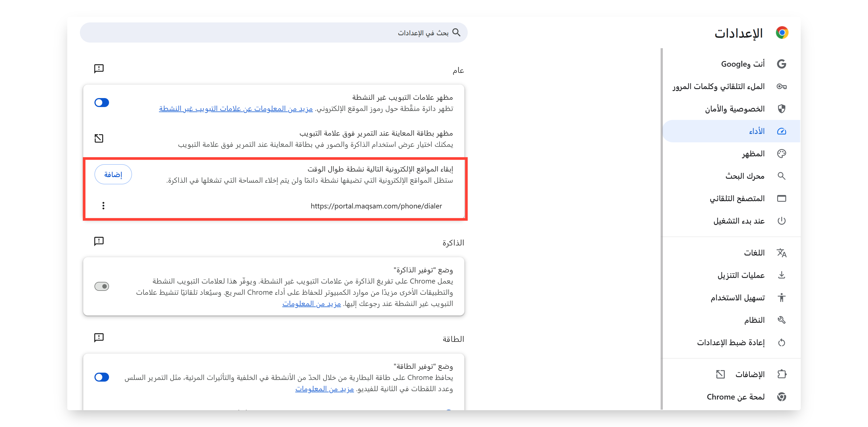Click the shield icon for privacy and security
This screenshot has width=868, height=427.
click(x=781, y=109)
